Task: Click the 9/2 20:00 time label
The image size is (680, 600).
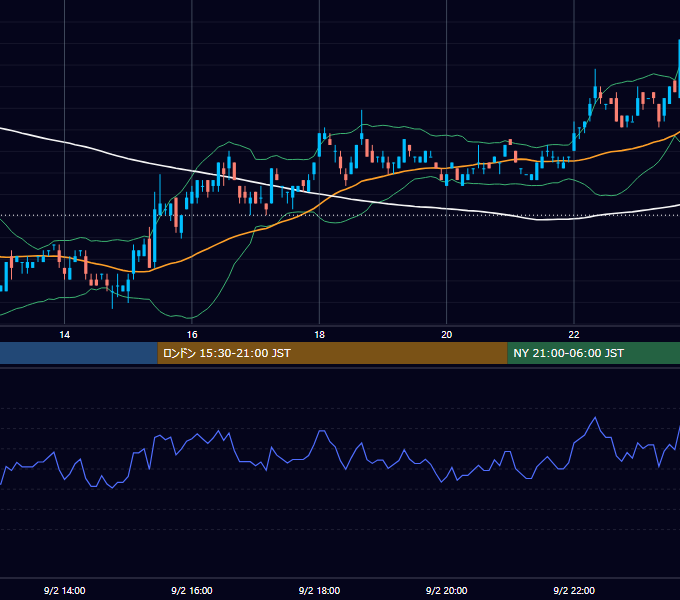Action: click(x=447, y=590)
